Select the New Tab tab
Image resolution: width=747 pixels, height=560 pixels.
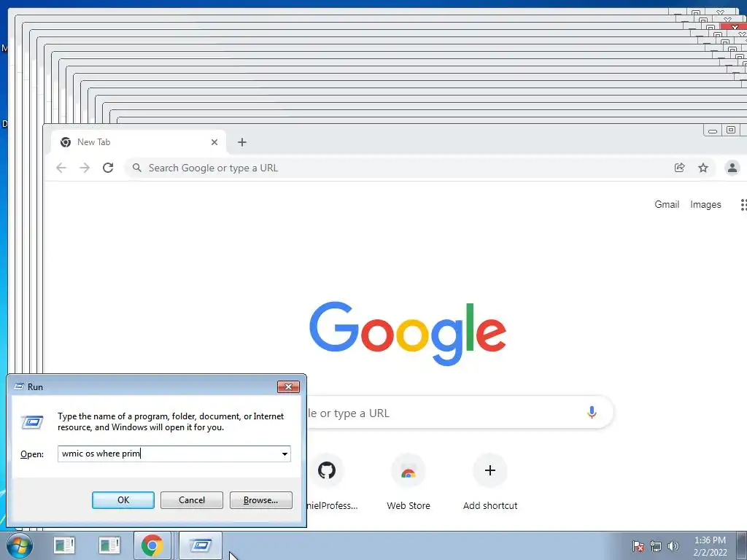[x=138, y=142]
